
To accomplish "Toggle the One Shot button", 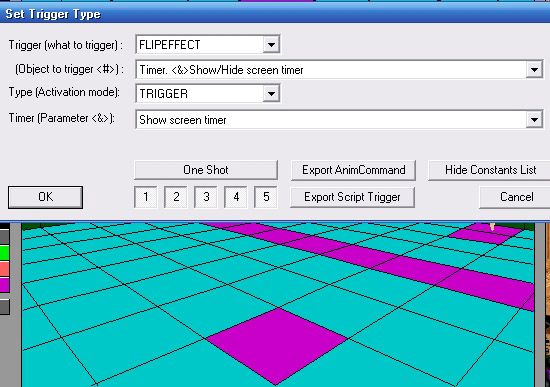I will click(x=206, y=170).
